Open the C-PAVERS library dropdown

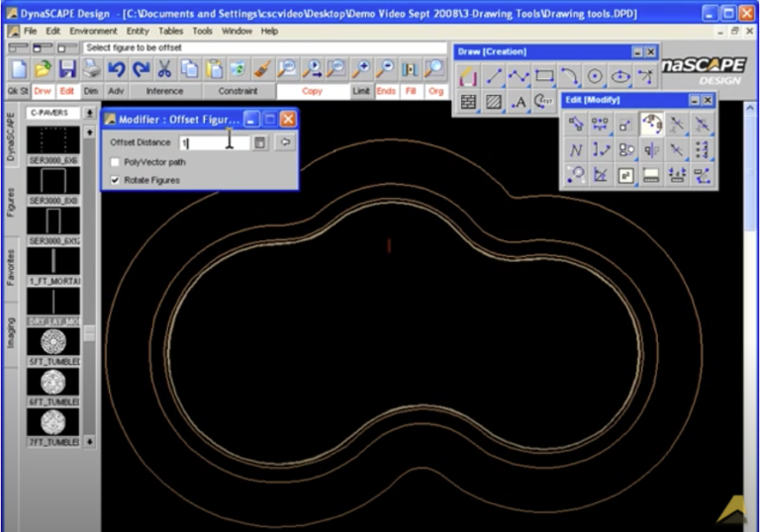(x=52, y=113)
